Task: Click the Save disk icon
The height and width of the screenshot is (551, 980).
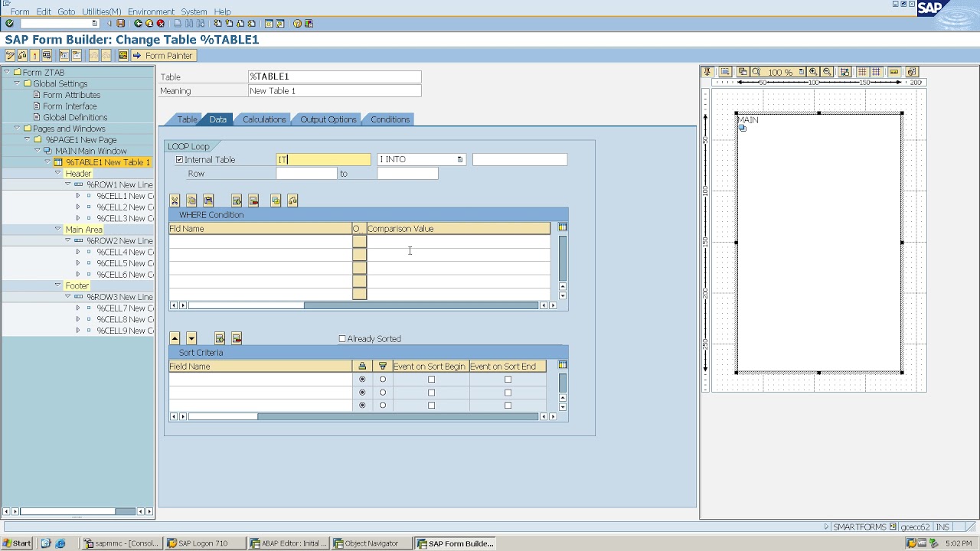Action: pos(121,24)
